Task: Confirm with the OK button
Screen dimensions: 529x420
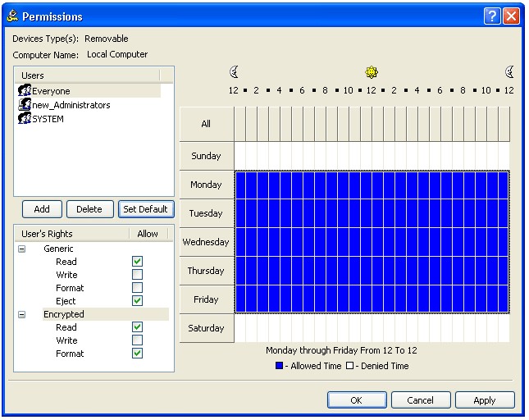Action: coord(357,400)
